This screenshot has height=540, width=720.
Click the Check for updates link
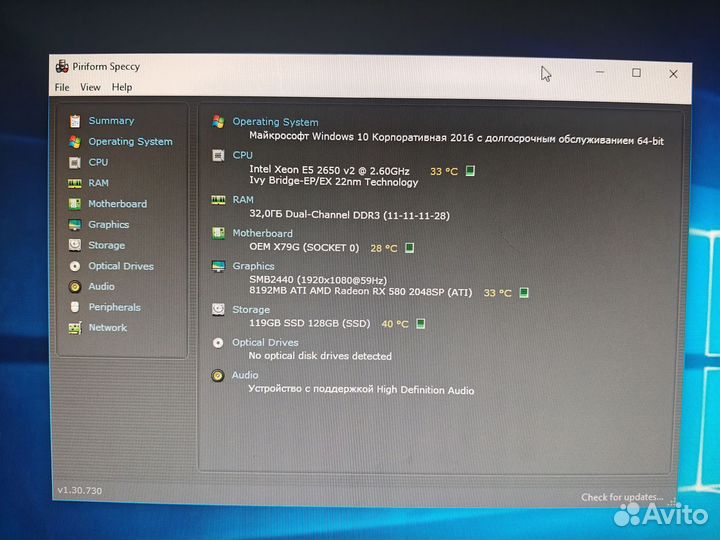coord(622,497)
